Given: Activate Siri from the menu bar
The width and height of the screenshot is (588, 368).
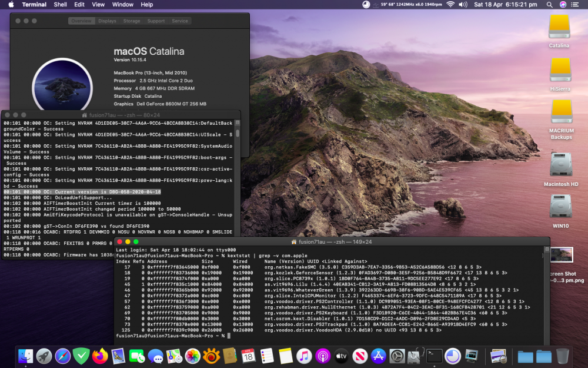Looking at the screenshot, I should tap(563, 5).
